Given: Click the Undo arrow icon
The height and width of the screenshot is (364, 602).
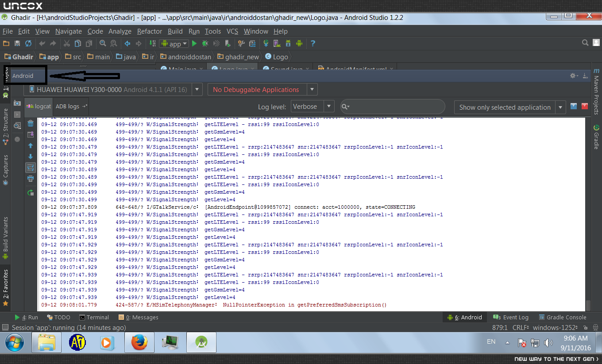Looking at the screenshot, I should click(42, 43).
